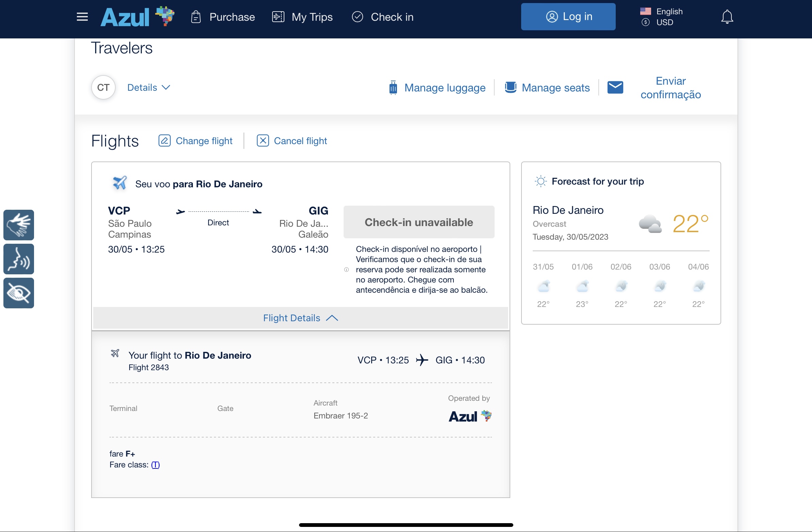Click the seat icon
This screenshot has height=532, width=812.
[510, 87]
